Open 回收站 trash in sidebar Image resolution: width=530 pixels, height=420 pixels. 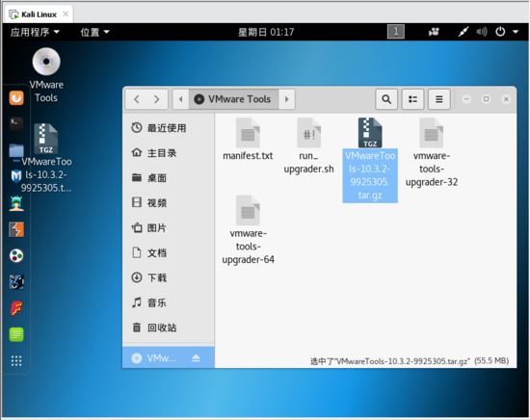169,328
